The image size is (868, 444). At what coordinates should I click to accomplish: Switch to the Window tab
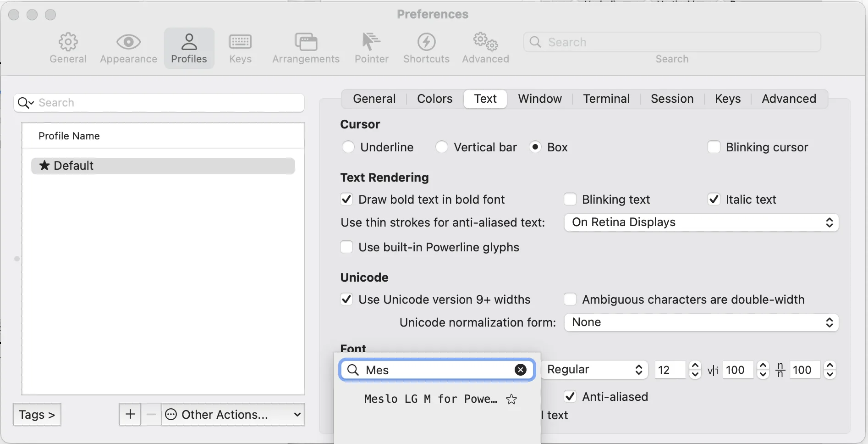(x=540, y=99)
